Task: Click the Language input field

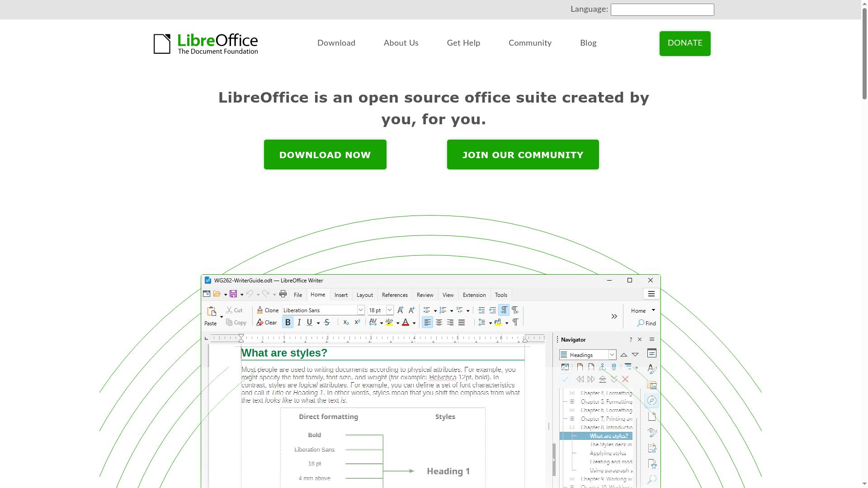Action: coord(662,9)
